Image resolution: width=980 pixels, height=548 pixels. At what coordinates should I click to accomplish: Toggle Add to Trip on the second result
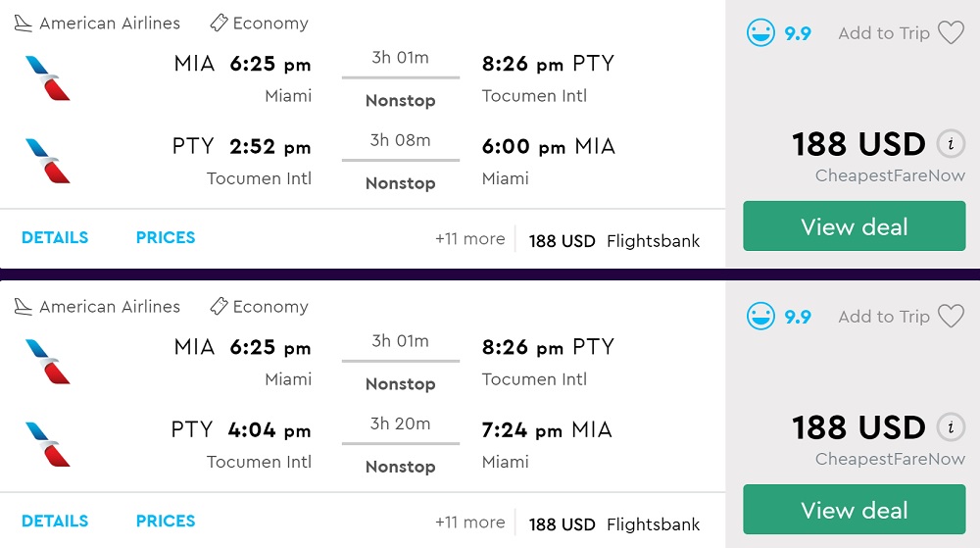coord(884,317)
